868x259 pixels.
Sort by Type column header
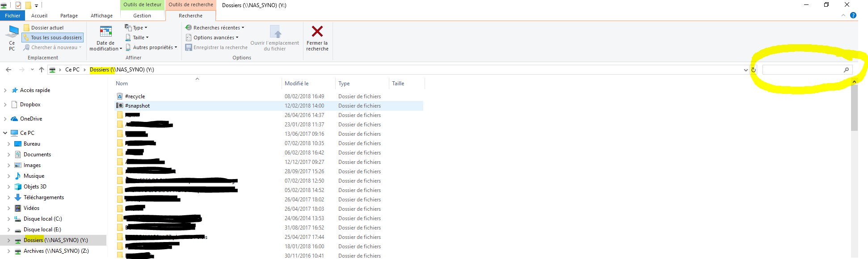tap(344, 84)
